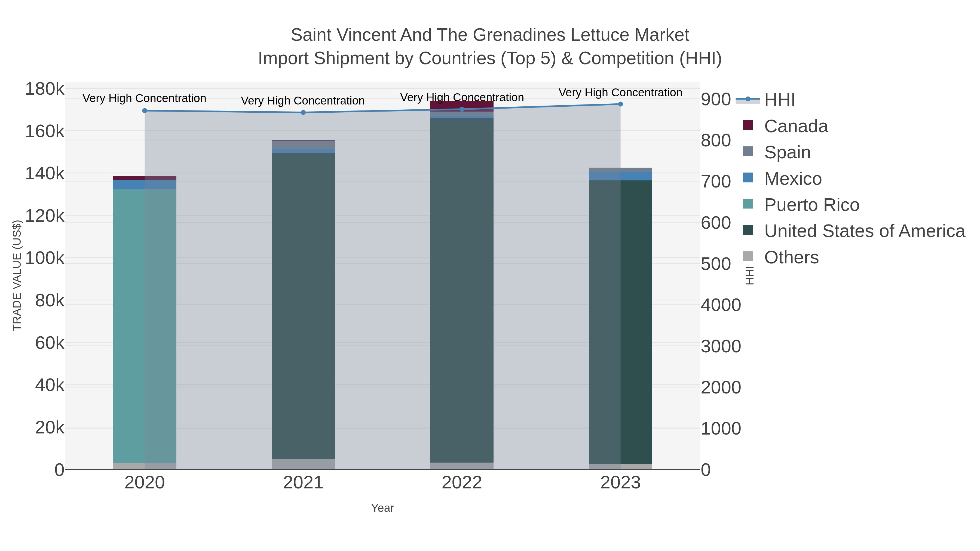Click the Year axis title
Screen dimensions: 980x551
tap(383, 508)
